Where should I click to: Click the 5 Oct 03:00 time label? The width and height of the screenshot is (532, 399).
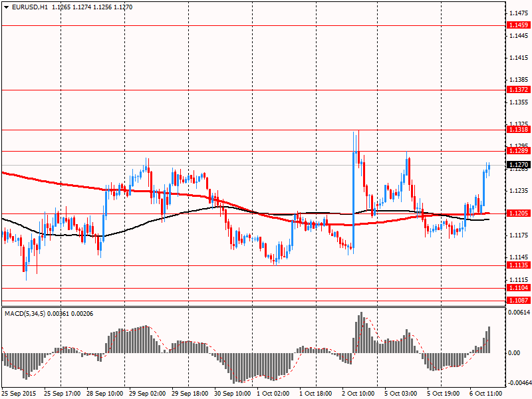point(401,394)
